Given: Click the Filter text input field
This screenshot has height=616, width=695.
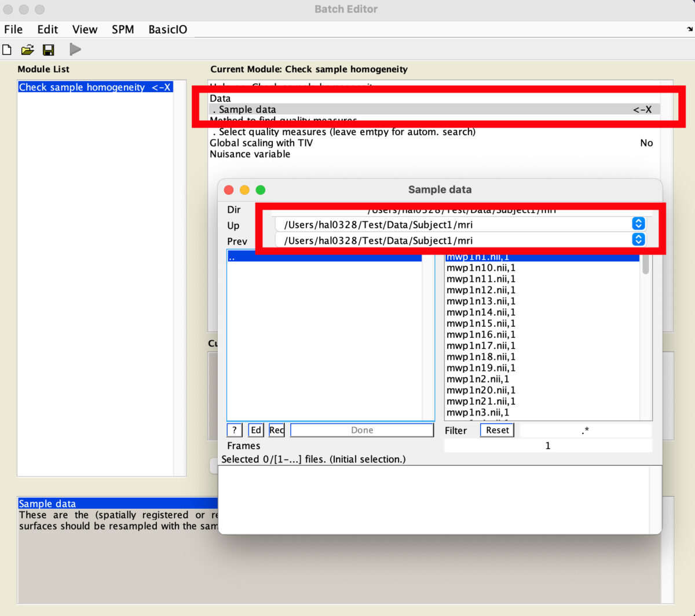Looking at the screenshot, I should pos(585,430).
